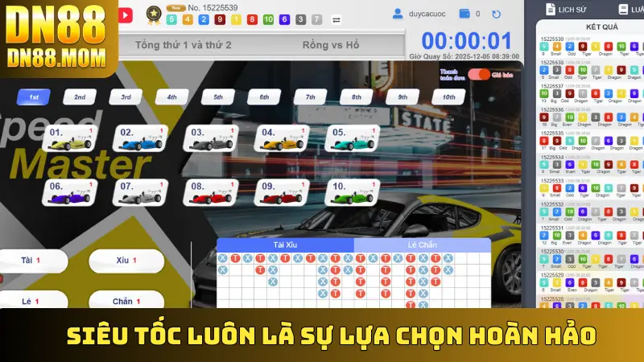Select result row 15225533 in Kết Quả
The height and width of the screenshot is (362, 644).
tap(590, 188)
